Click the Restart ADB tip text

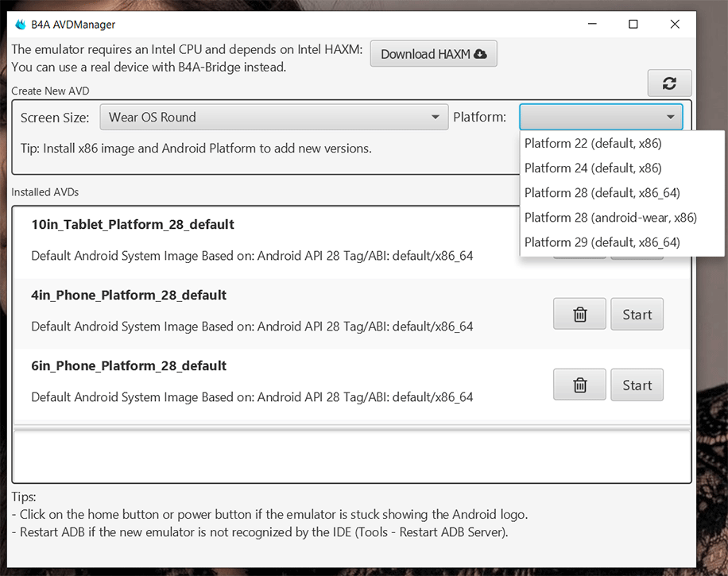click(260, 532)
